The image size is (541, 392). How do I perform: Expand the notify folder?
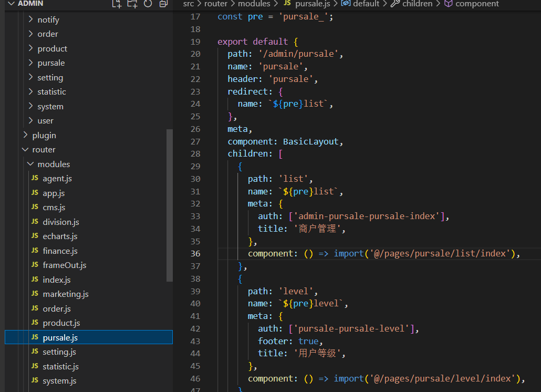click(x=30, y=19)
